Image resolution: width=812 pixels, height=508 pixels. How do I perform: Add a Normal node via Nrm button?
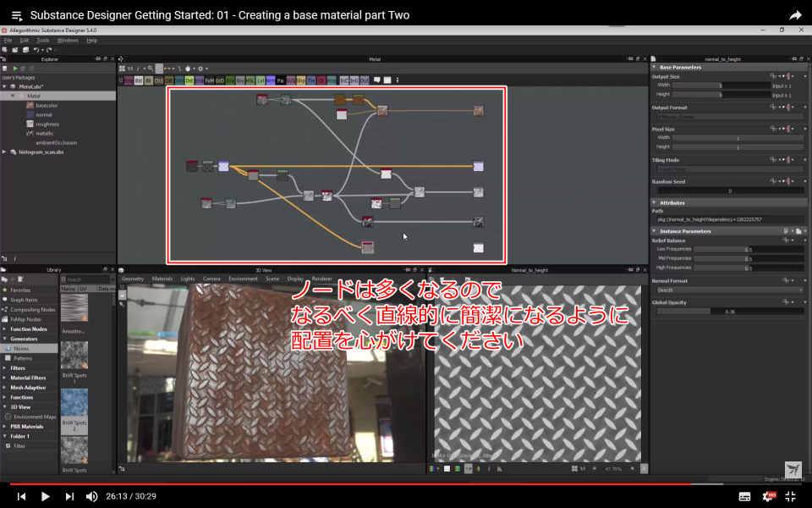tap(271, 80)
